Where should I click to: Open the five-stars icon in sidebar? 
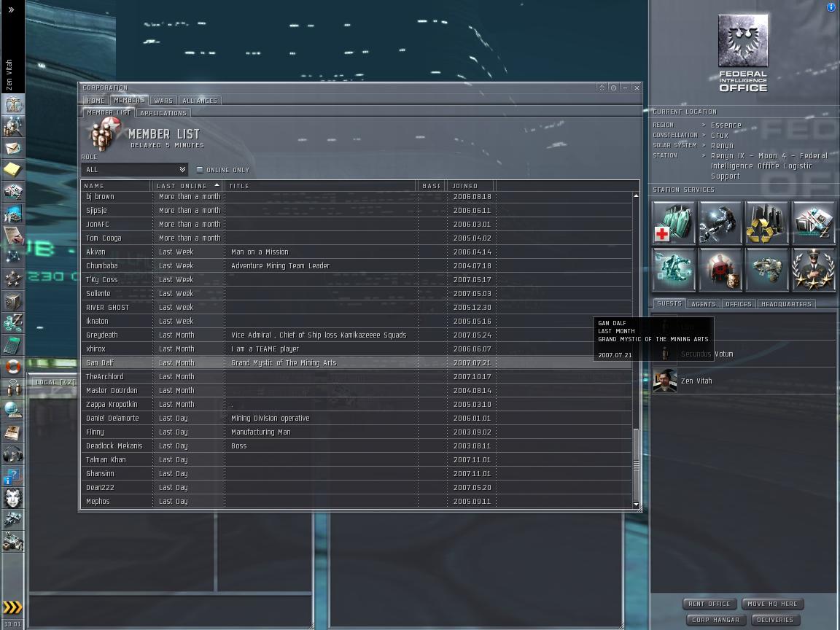tap(13, 279)
